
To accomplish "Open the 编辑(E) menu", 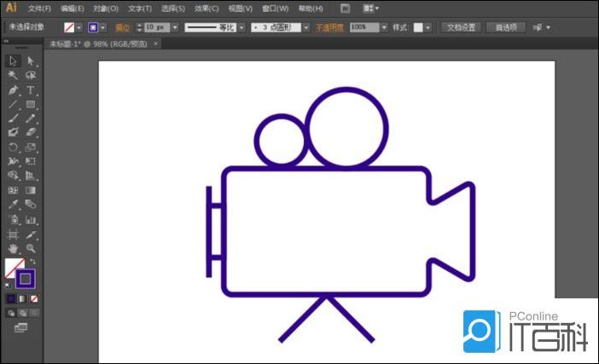I will click(73, 8).
